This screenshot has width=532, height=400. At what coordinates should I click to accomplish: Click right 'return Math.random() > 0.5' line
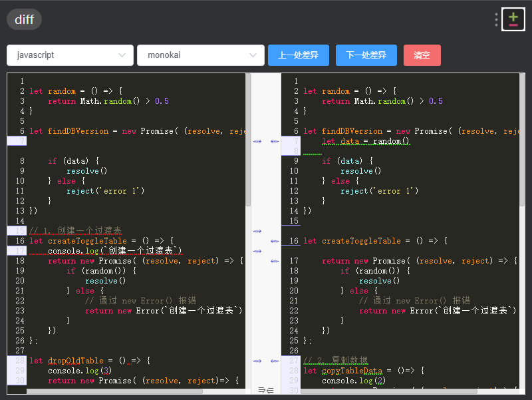382,101
